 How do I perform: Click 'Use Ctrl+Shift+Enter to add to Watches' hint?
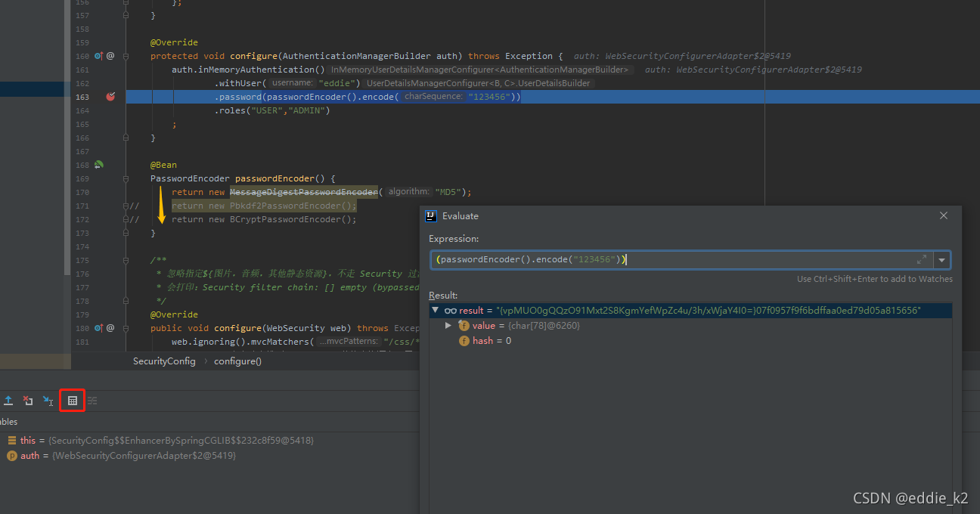point(875,279)
